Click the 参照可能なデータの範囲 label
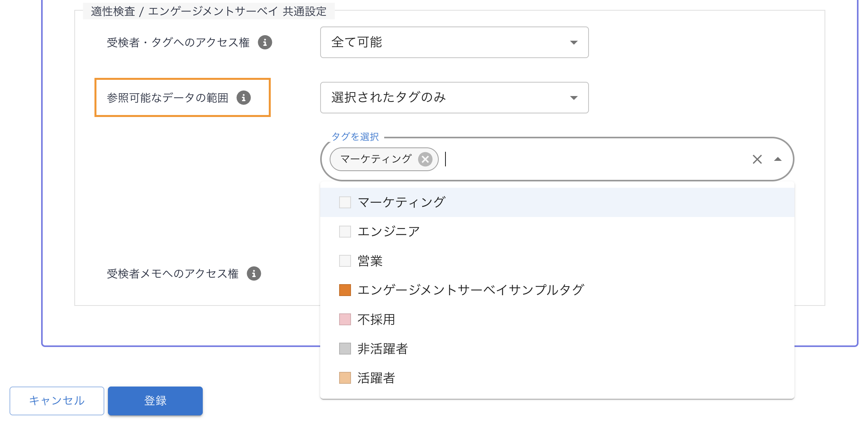This screenshot has width=868, height=430. click(168, 98)
